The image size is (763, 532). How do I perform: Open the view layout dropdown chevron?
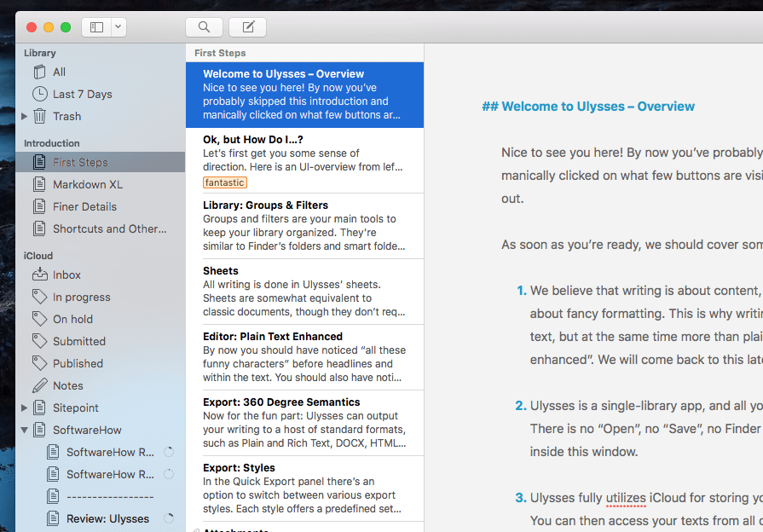118,27
